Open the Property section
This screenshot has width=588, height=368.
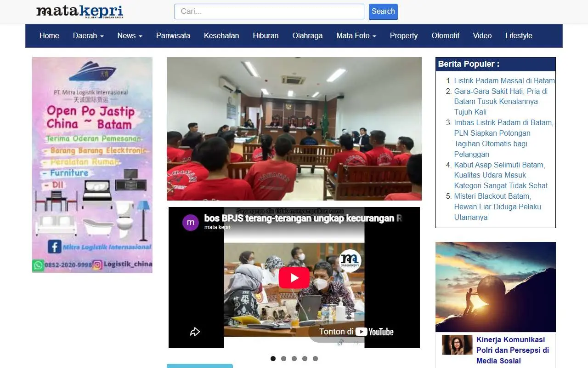point(404,35)
